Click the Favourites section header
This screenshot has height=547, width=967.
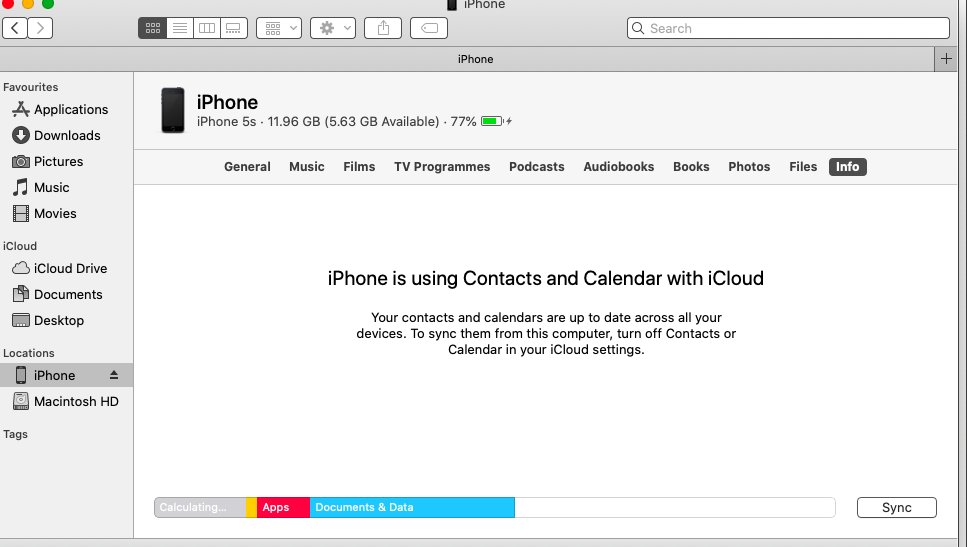tap(30, 87)
